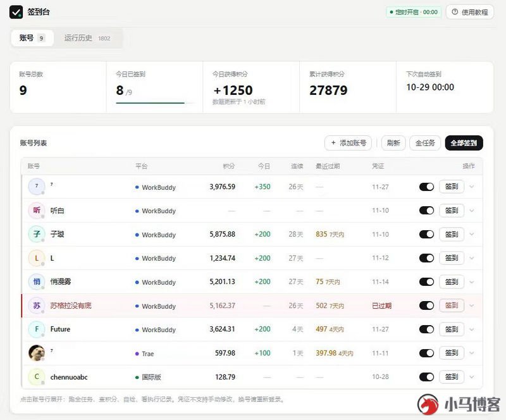Click the 7 avatar in first WorkBuddy row
Viewport: 506px width, 420px height.
pyautogui.click(x=37, y=186)
